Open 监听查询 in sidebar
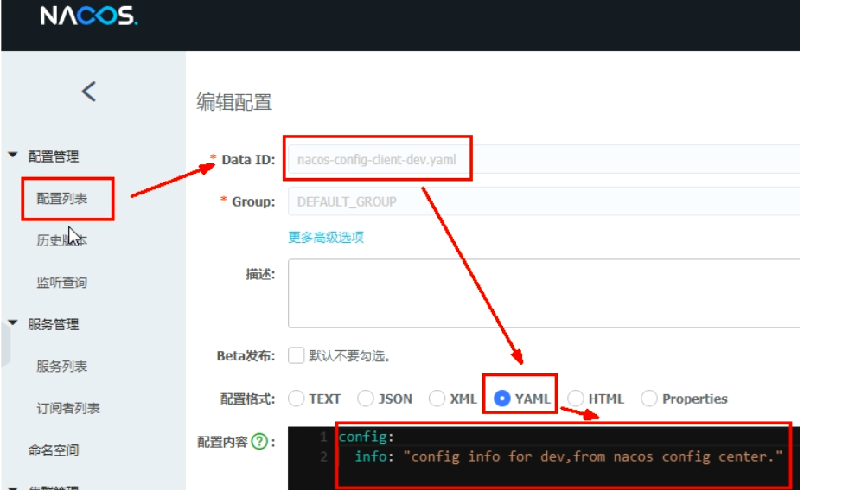Image resolution: width=868 pixels, height=491 pixels. coord(62,283)
